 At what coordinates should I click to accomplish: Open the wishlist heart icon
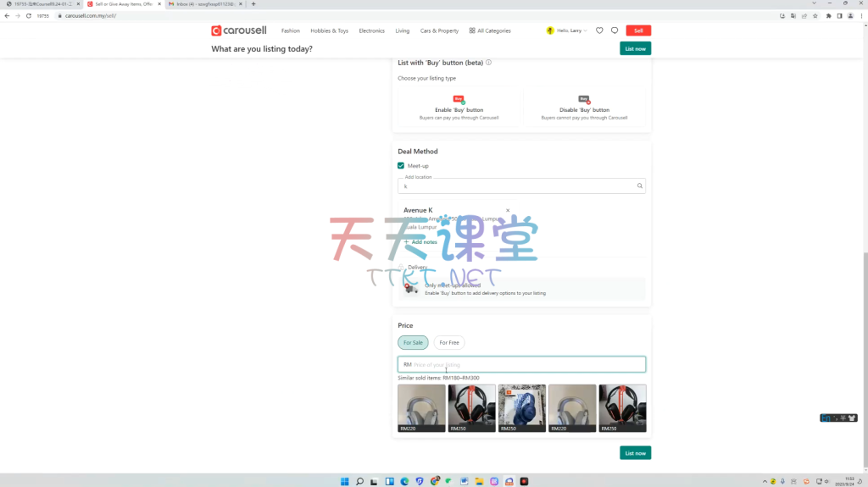599,30
